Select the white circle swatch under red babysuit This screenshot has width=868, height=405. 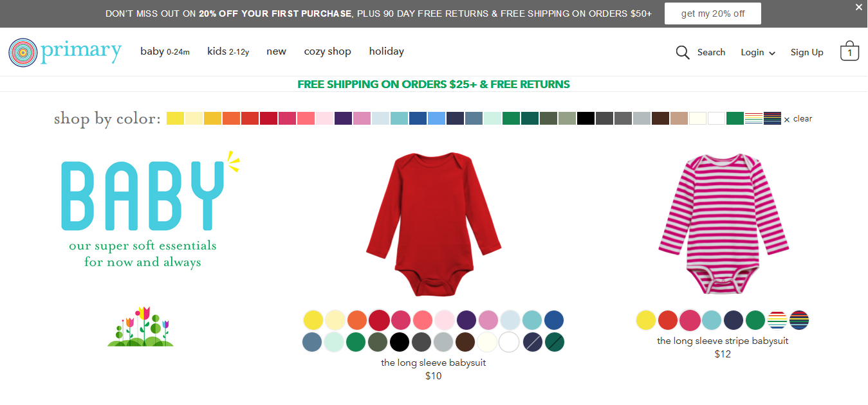pyautogui.click(x=509, y=342)
